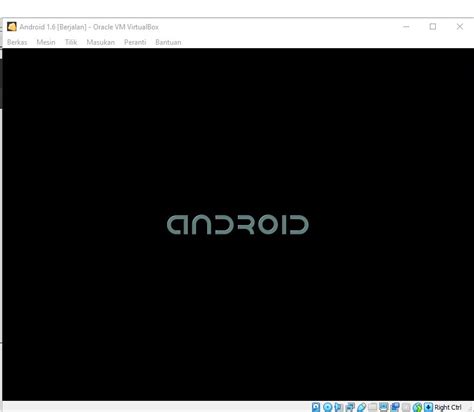
Task: Click the display settings status icon
Action: pyautogui.click(x=384, y=407)
